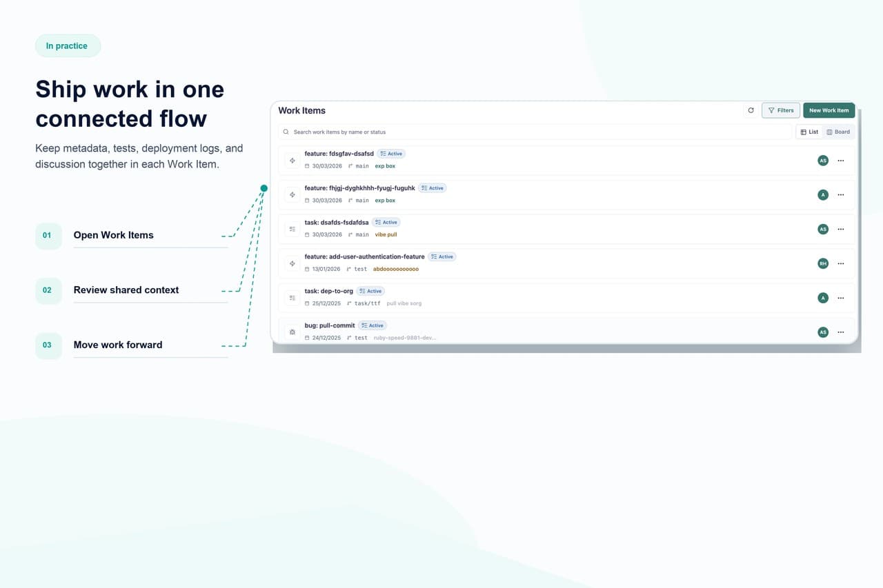Screen dimensions: 883x588
Task: Click the Active badge on bug: pull-commit
Action: pos(373,325)
